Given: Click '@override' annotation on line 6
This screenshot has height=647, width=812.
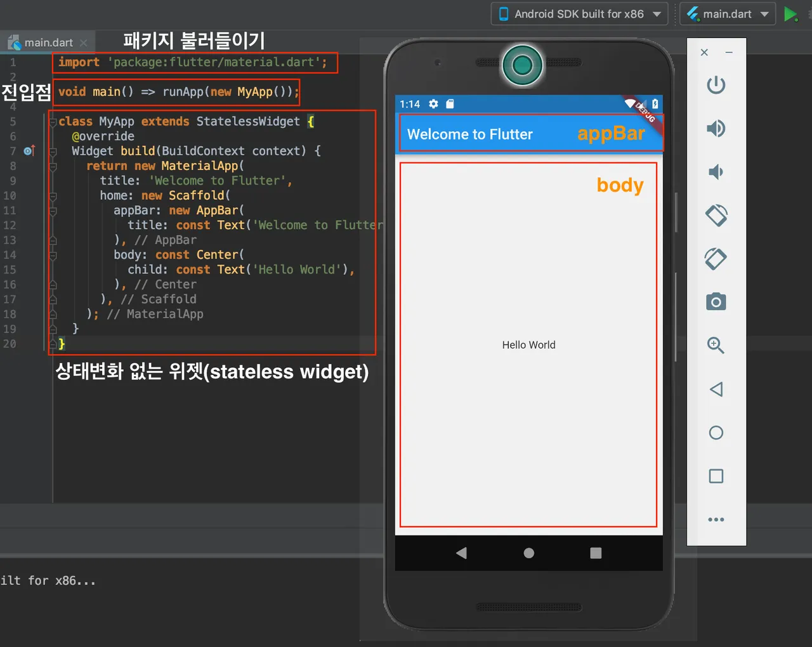Looking at the screenshot, I should (x=103, y=136).
